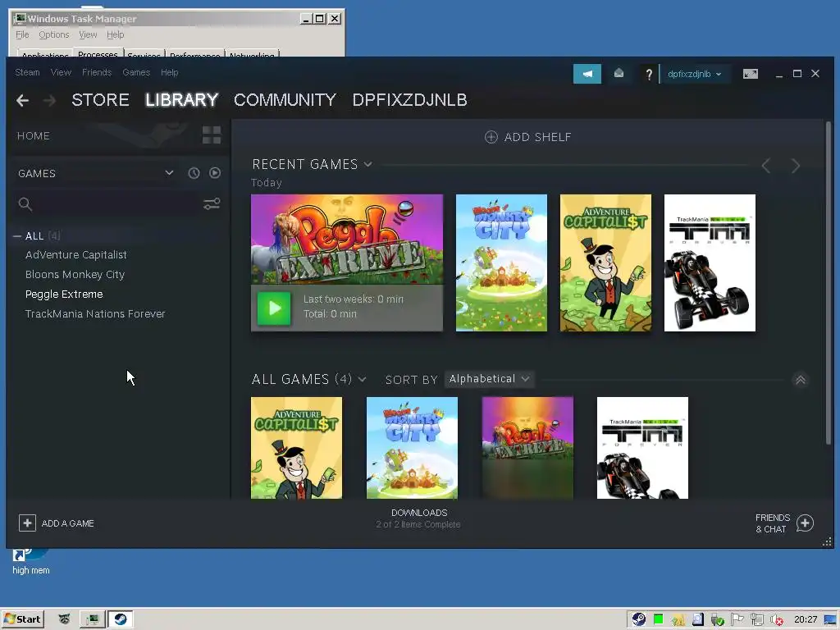Click the Steam back navigation arrow
Viewport: 840px width, 630px height.
tap(22, 100)
